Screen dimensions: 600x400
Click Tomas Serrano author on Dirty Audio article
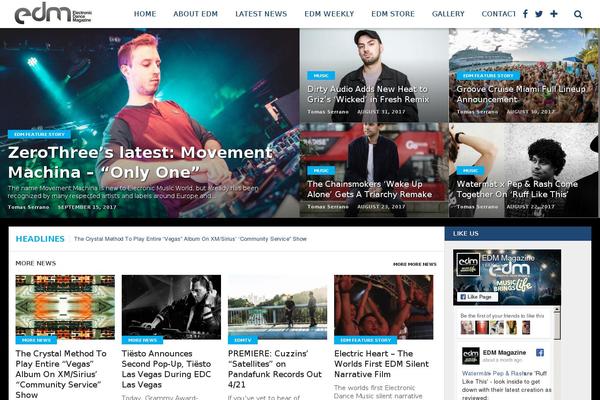click(x=328, y=112)
